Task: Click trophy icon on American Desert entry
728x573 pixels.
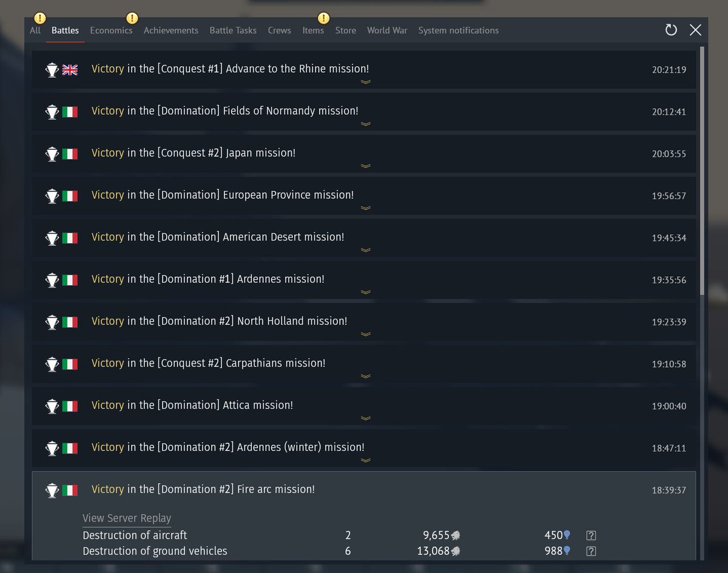Action: [52, 238]
